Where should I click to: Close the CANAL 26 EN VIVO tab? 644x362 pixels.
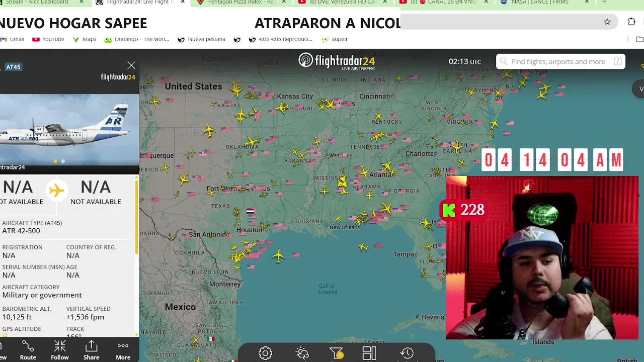tap(486, 2)
